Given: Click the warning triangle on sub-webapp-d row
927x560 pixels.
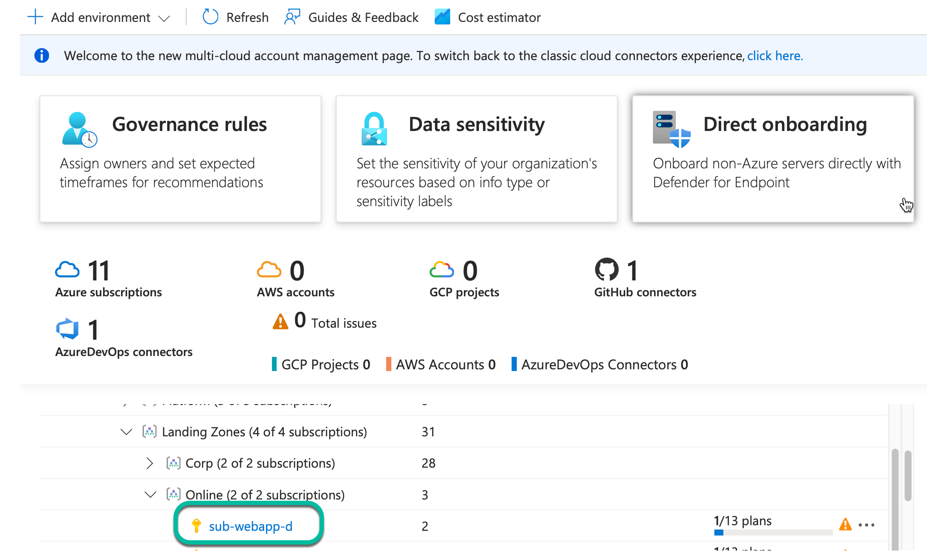Looking at the screenshot, I should click(x=845, y=524).
